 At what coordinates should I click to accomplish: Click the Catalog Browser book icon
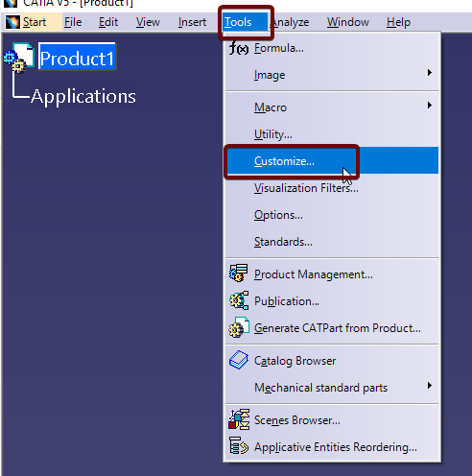(239, 360)
